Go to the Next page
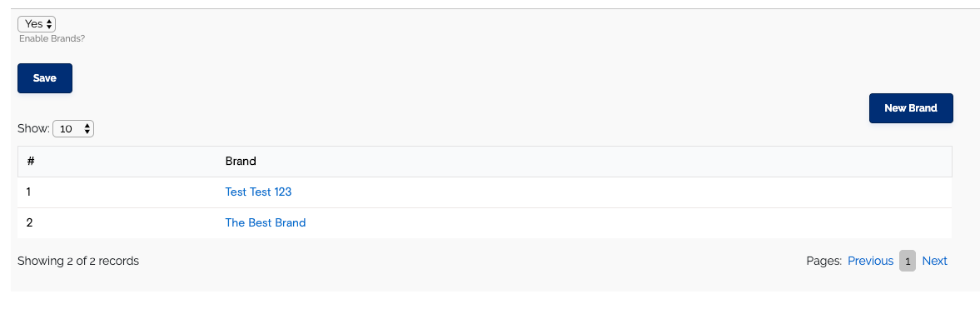 pyautogui.click(x=934, y=261)
